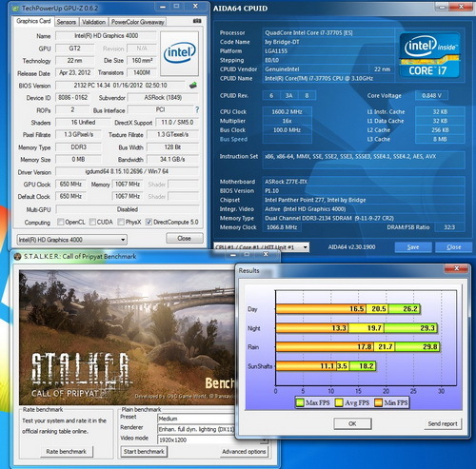
Task: Click the Max FPS legend marker
Action: [x=300, y=402]
